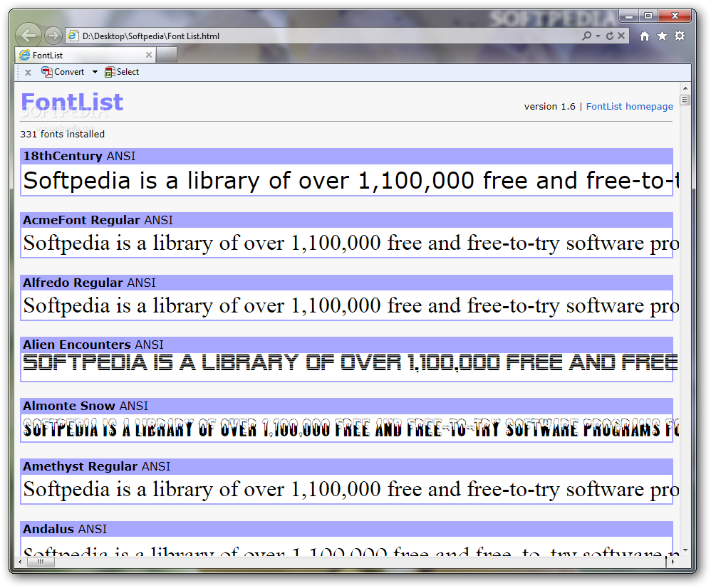Open Favorites with the star icon
The width and height of the screenshot is (711, 588).
point(662,36)
